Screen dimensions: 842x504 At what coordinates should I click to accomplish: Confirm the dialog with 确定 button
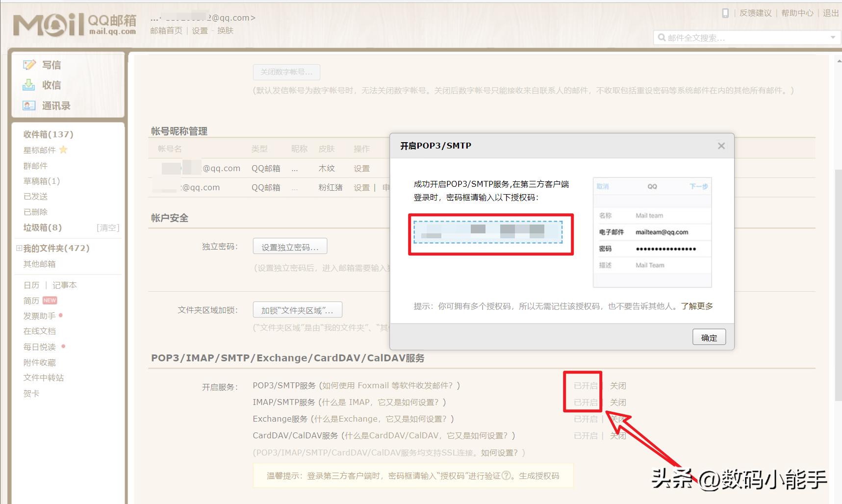pyautogui.click(x=709, y=337)
